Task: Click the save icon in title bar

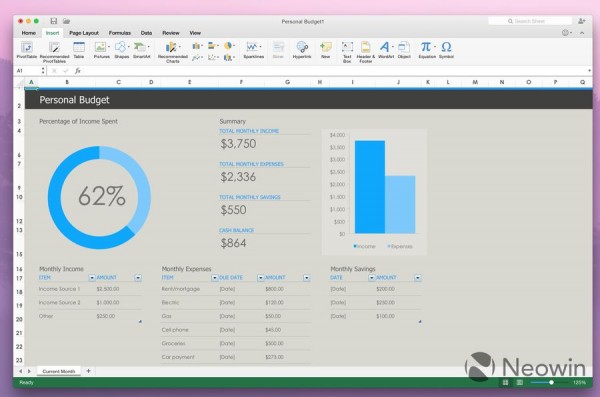Action: click(54, 21)
